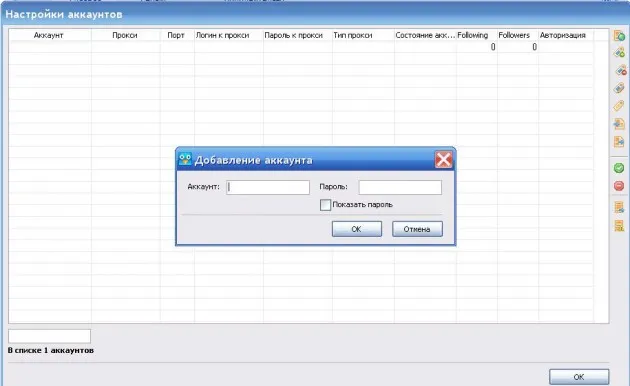This screenshot has width=630, height=386.
Task: Click OK button of Настройки аккаунтов window
Action: (x=579, y=377)
